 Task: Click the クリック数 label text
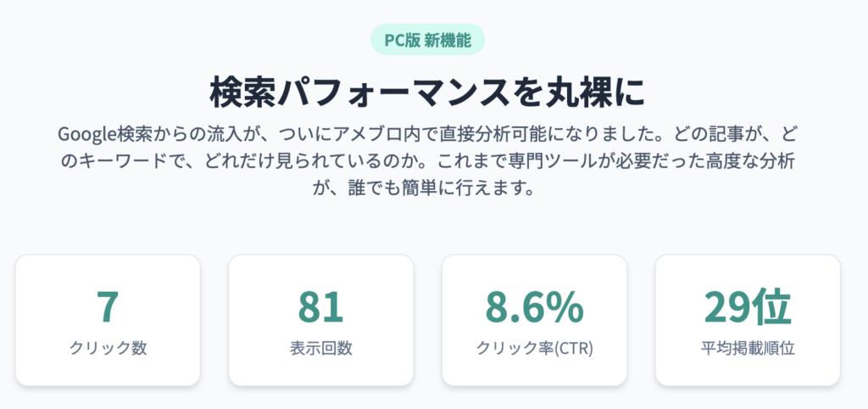tap(108, 348)
